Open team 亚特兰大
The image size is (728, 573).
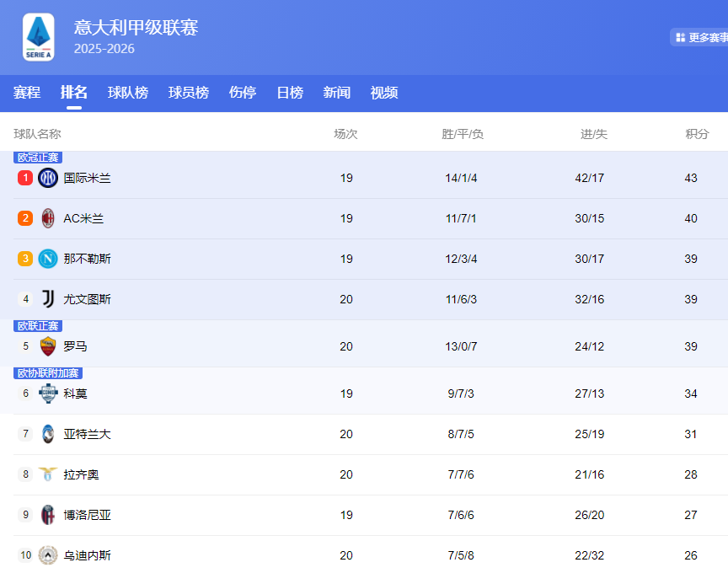click(88, 434)
